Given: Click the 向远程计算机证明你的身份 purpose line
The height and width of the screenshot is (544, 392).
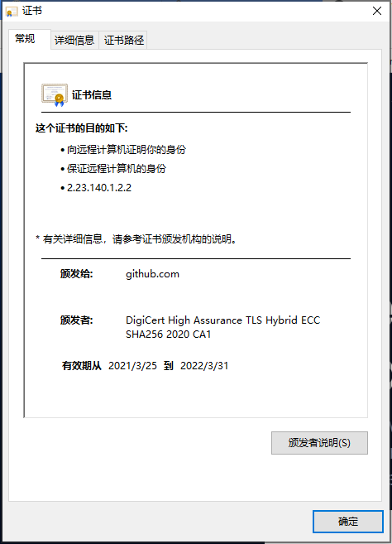Looking at the screenshot, I should 127,150.
